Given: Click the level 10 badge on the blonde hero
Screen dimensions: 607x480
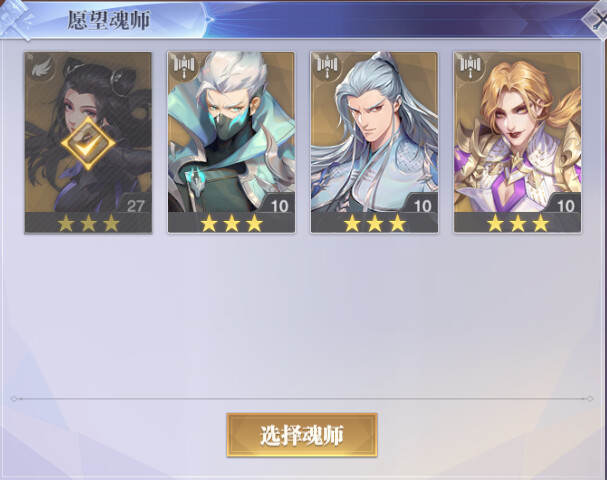Looking at the screenshot, I should pos(565,206).
